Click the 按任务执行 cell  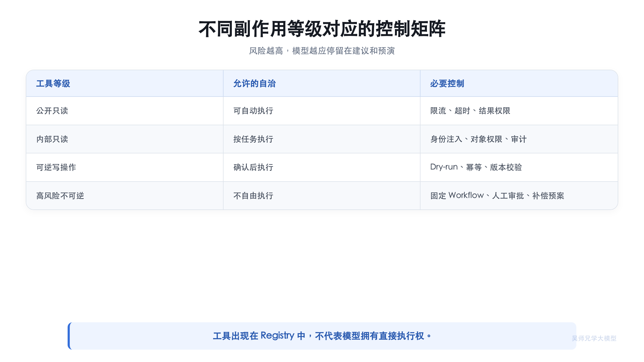click(x=321, y=139)
